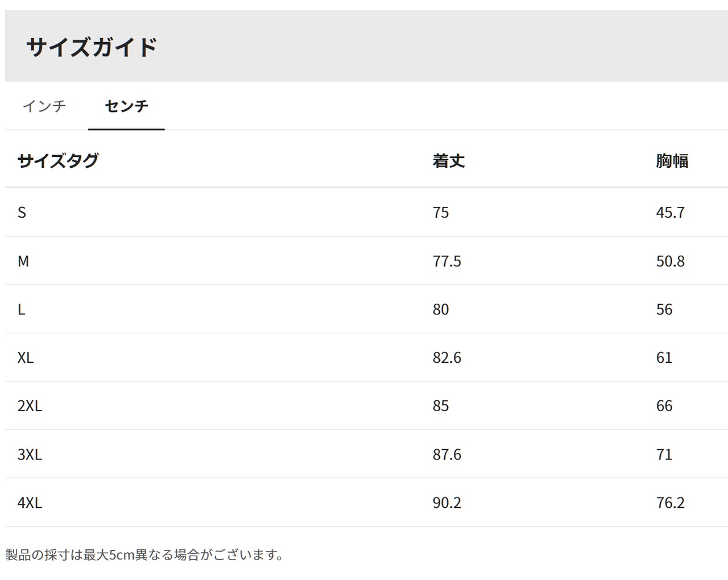728x580 pixels.
Task: Select the センチ tab
Action: [x=126, y=106]
